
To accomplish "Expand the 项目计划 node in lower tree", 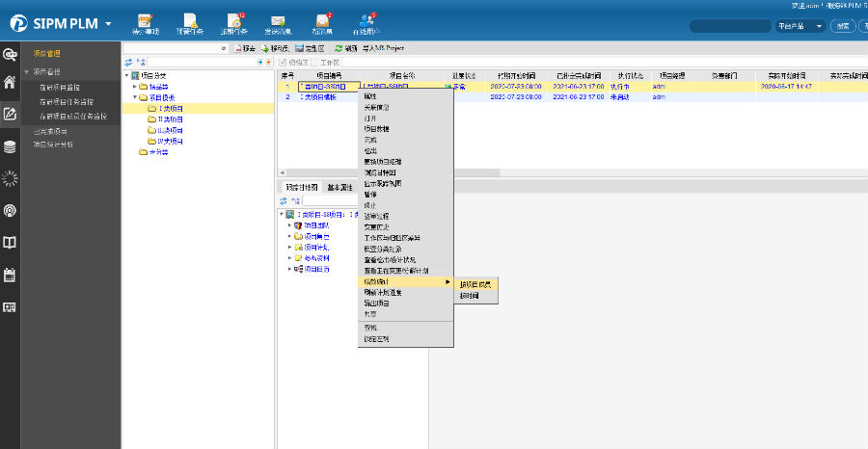I will click(x=289, y=247).
